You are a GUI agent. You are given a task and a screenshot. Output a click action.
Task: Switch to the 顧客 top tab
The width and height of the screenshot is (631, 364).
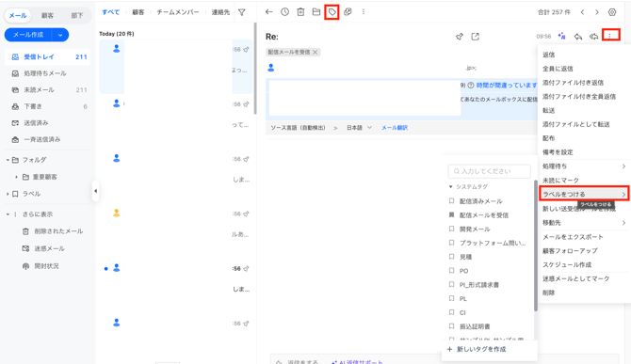(x=47, y=16)
